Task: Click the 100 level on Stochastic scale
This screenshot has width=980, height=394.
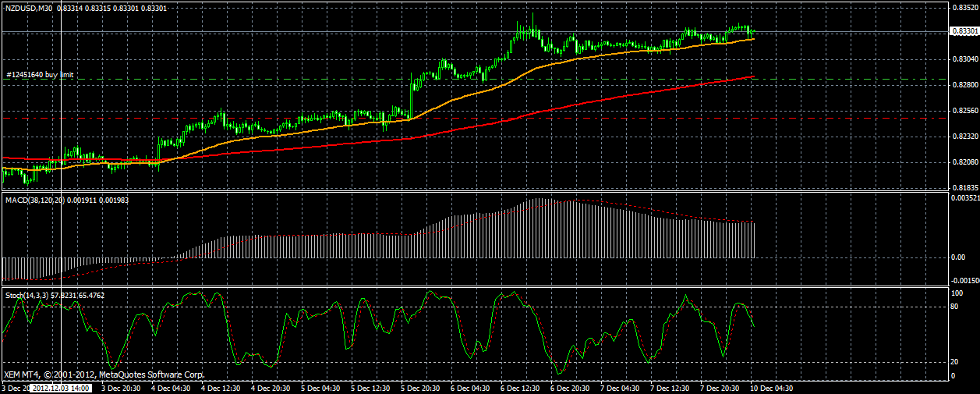Action: coord(958,293)
